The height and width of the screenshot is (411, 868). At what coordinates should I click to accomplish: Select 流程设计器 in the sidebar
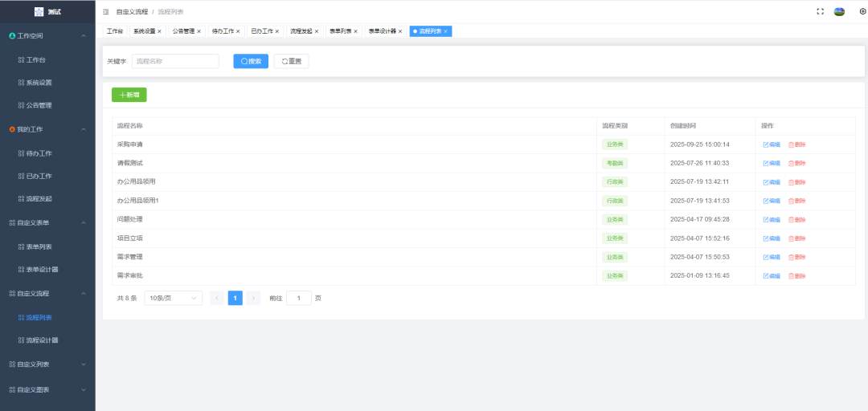[42, 340]
